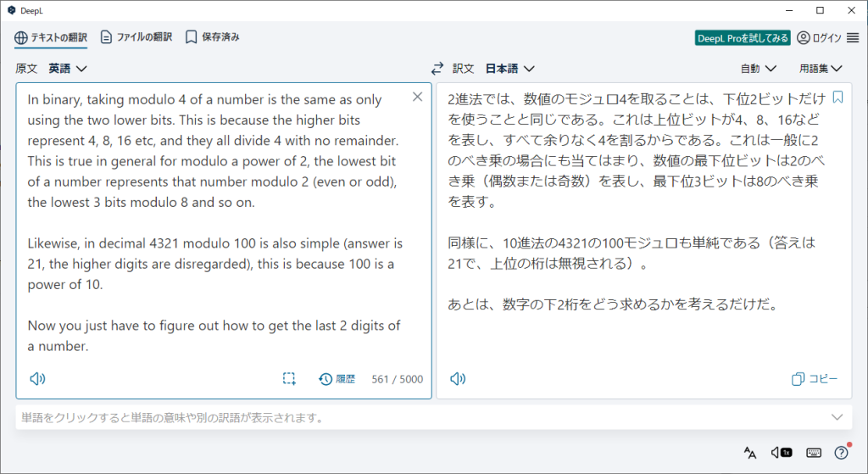Switch to the 保存済み tab
The height and width of the screenshot is (474, 868).
tap(212, 37)
